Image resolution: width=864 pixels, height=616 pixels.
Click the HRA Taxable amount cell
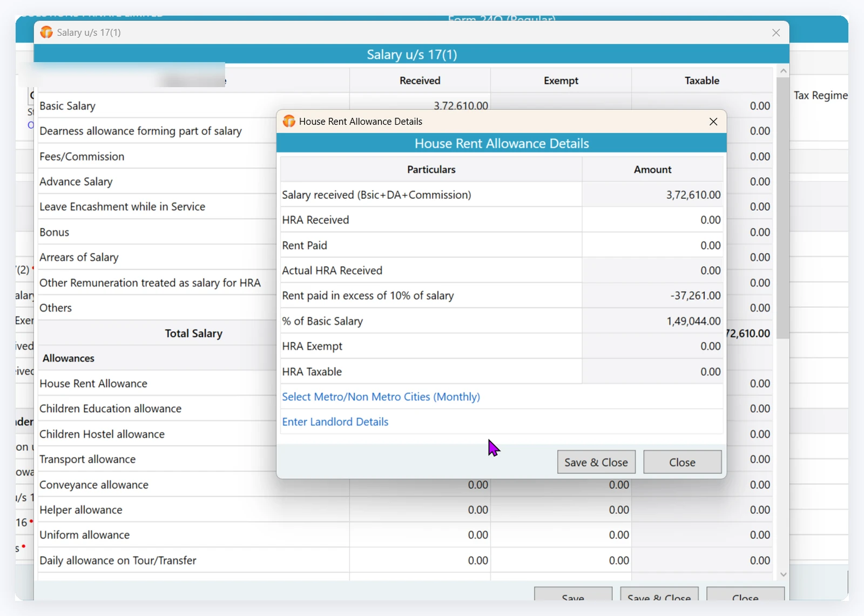coord(652,371)
